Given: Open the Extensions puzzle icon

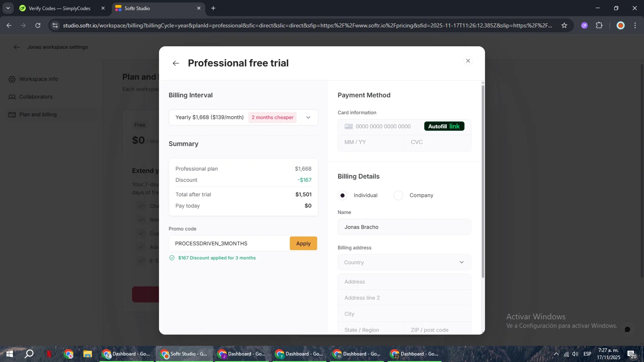Looking at the screenshot, I should [x=599, y=25].
